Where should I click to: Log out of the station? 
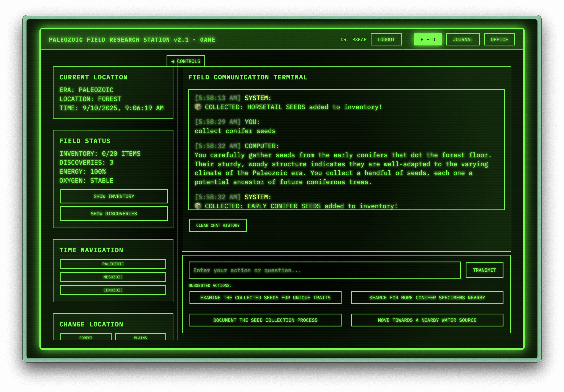[x=386, y=40]
